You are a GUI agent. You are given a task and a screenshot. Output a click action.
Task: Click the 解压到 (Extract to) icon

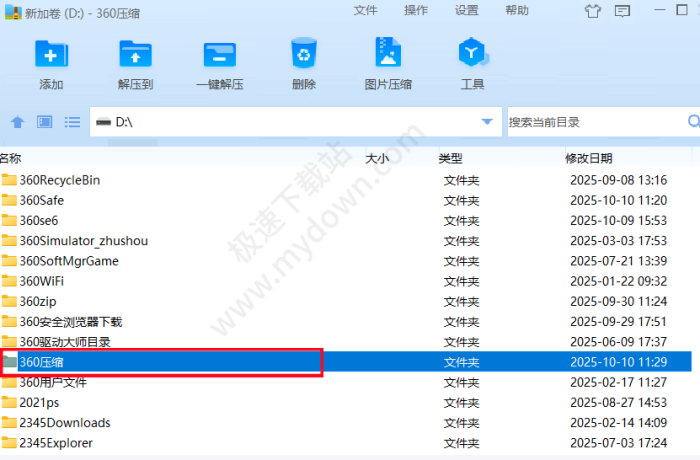(x=135, y=55)
